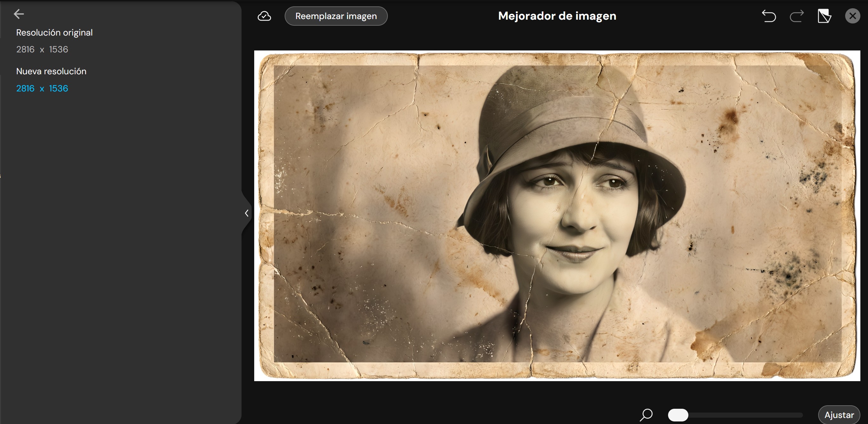868x424 pixels.
Task: Click the Mejorador de imagen title
Action: 556,16
